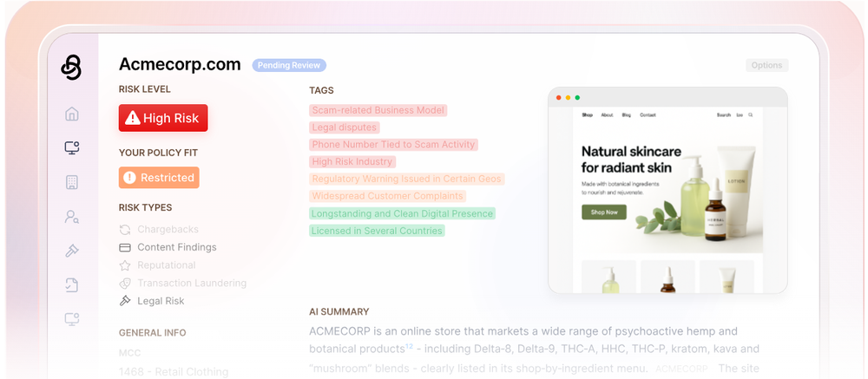
Task: Click the Chargebacks refresh icon
Action: tap(125, 230)
